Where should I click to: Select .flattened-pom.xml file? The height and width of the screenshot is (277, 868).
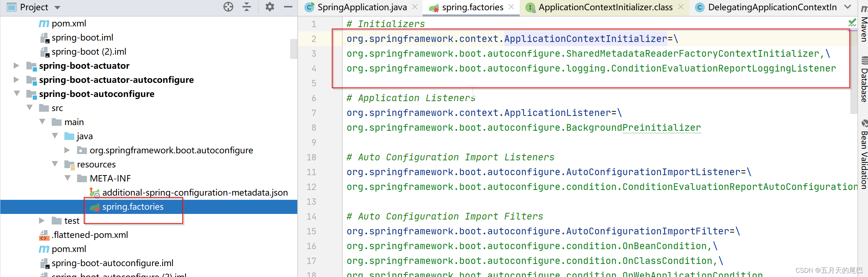click(x=90, y=235)
